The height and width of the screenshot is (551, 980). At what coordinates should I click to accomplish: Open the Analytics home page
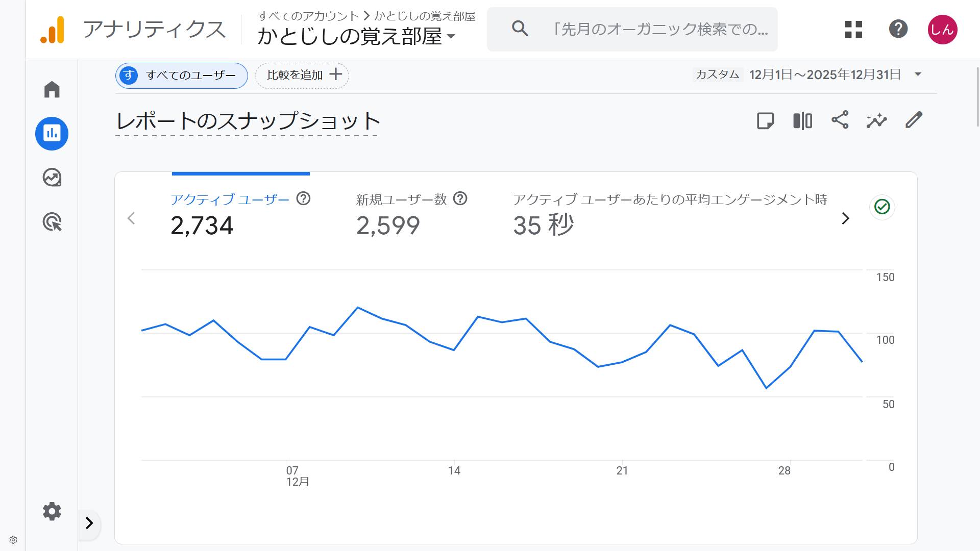coord(52,89)
